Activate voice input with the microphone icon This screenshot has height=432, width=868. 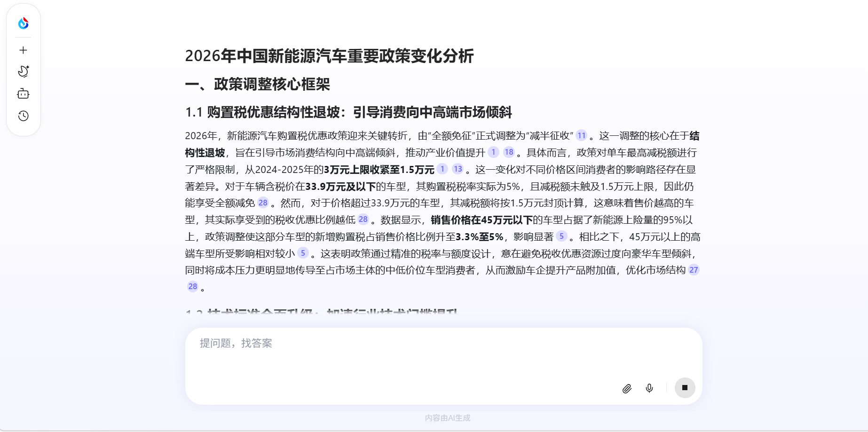pyautogui.click(x=649, y=388)
